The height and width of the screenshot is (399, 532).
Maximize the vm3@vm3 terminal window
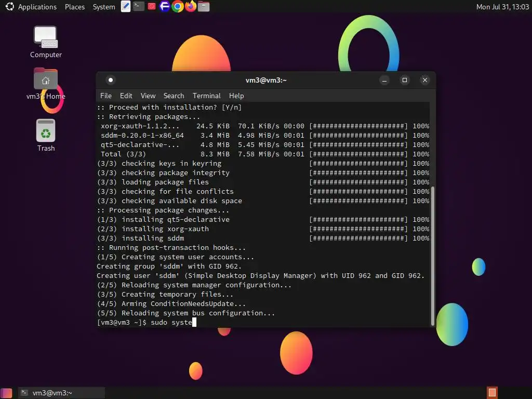pyautogui.click(x=404, y=80)
